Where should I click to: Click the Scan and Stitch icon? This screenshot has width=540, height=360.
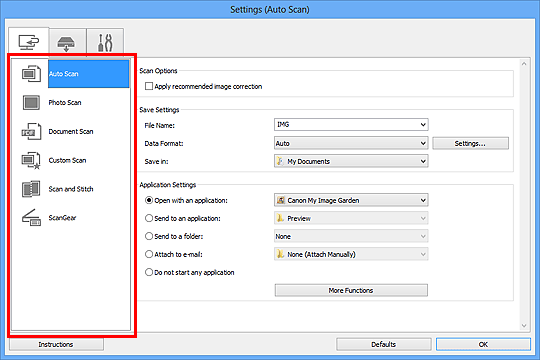[31, 189]
